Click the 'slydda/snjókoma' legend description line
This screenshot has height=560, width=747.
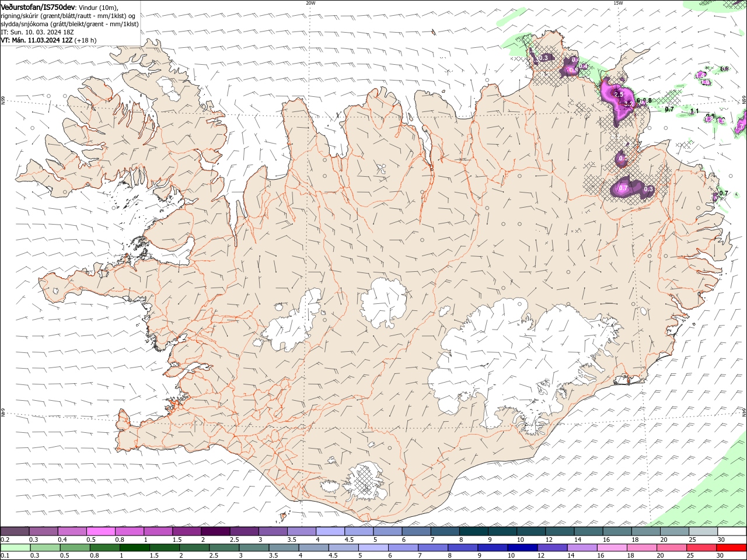click(x=69, y=24)
